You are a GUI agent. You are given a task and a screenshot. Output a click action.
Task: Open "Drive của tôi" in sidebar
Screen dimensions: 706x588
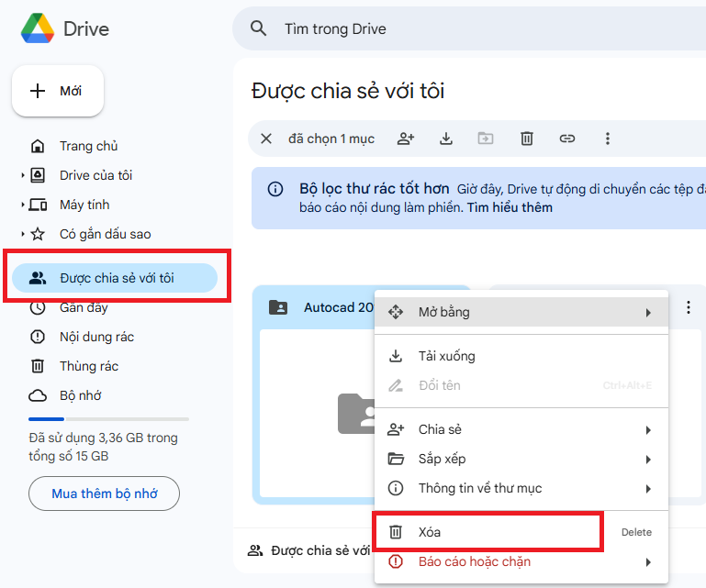(x=95, y=175)
